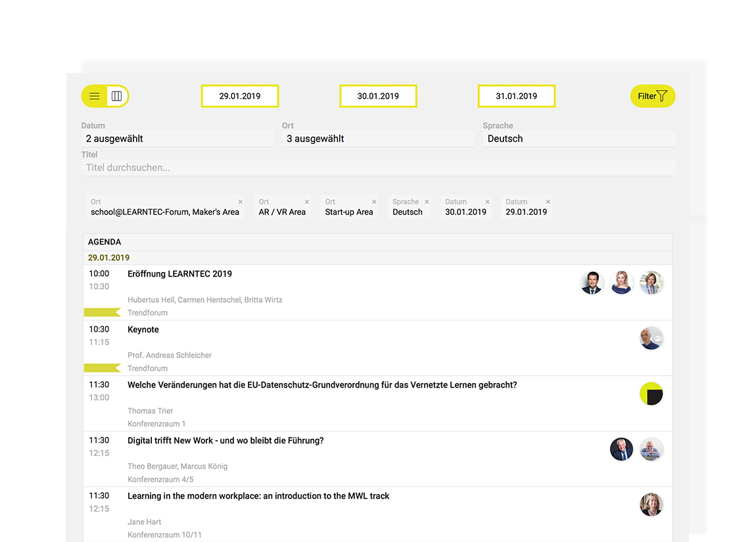756x542 pixels.
Task: Switch to list view icon
Action: (95, 96)
